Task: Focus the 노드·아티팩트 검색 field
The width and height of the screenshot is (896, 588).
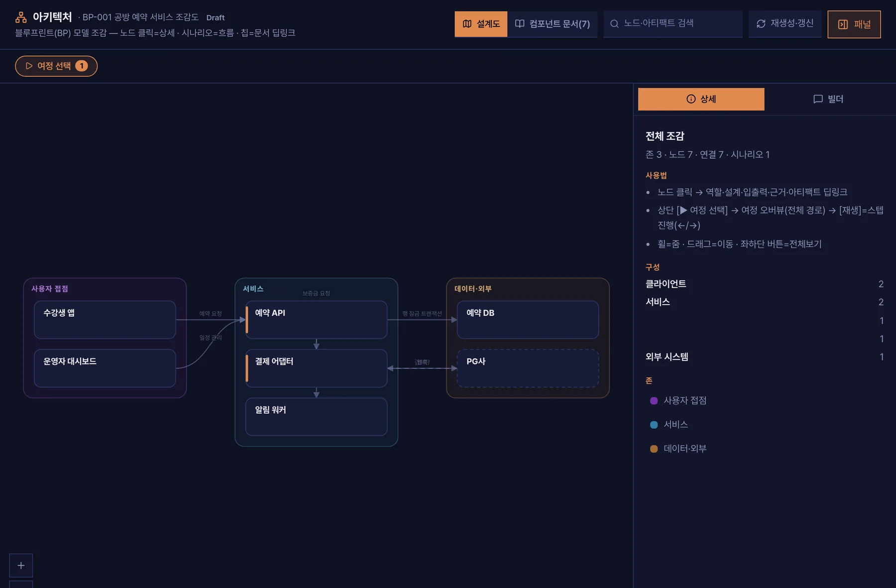Action: pos(673,23)
